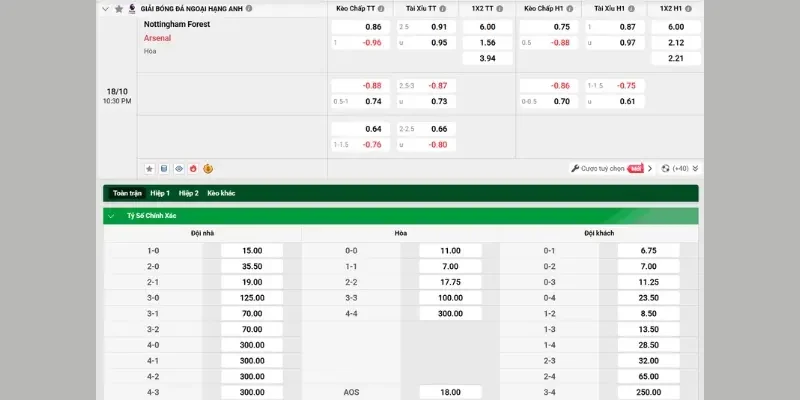Collapse the Tỷ Số Chính Xác section
Image resolution: width=800 pixels, height=400 pixels.
click(111, 216)
